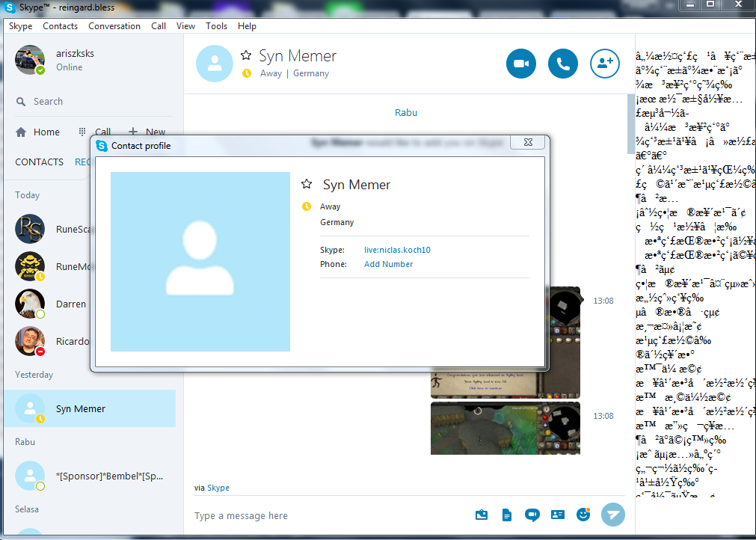Click Germany text in Contact profile
This screenshot has height=540, width=756.
[337, 222]
